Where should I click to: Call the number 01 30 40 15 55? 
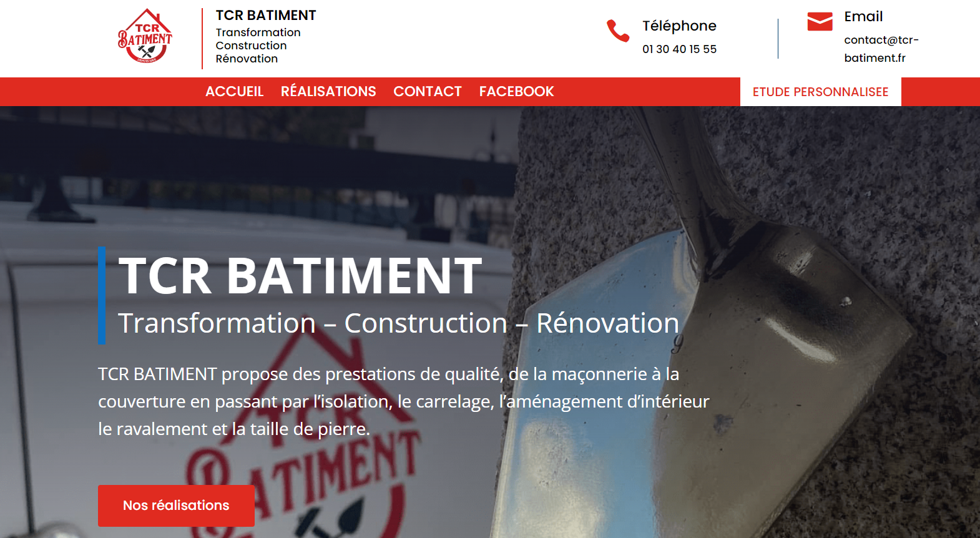coord(679,49)
